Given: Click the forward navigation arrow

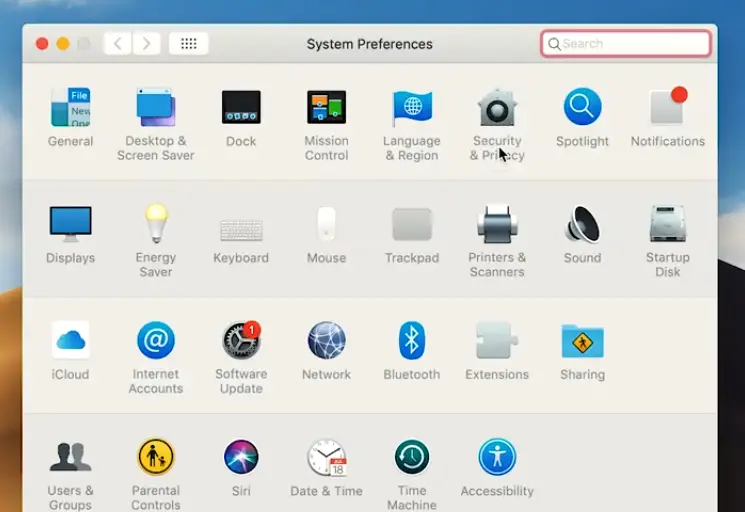Looking at the screenshot, I should (146, 44).
